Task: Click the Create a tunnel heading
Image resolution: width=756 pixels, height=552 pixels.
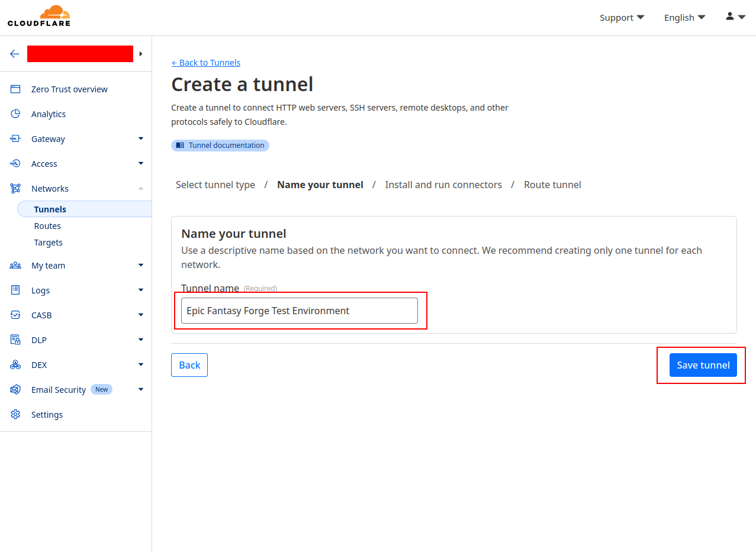Action: pos(242,85)
